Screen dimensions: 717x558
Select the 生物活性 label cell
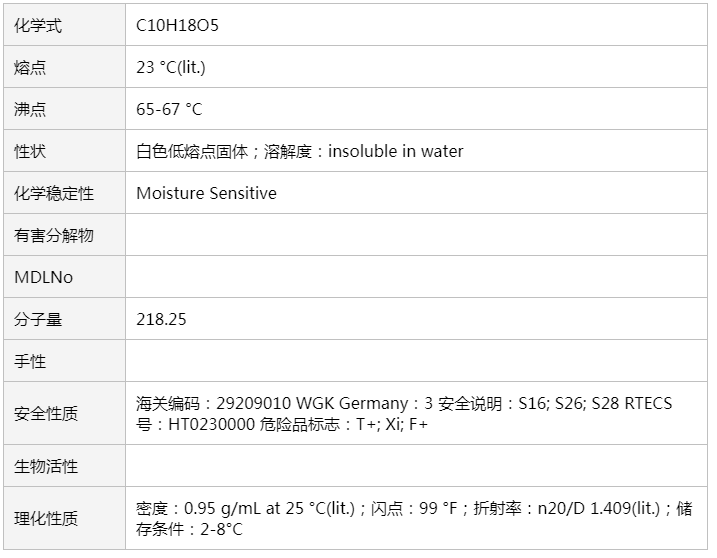tap(46, 466)
